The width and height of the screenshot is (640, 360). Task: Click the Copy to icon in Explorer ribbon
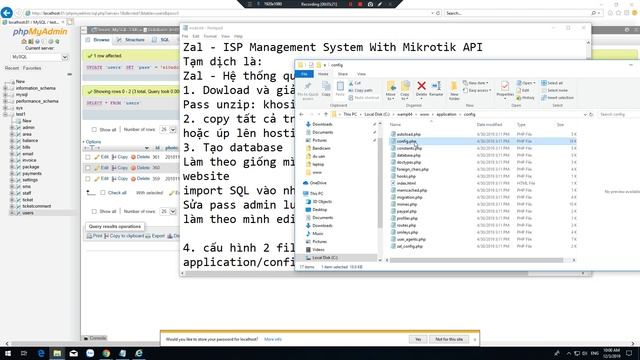click(x=405, y=87)
